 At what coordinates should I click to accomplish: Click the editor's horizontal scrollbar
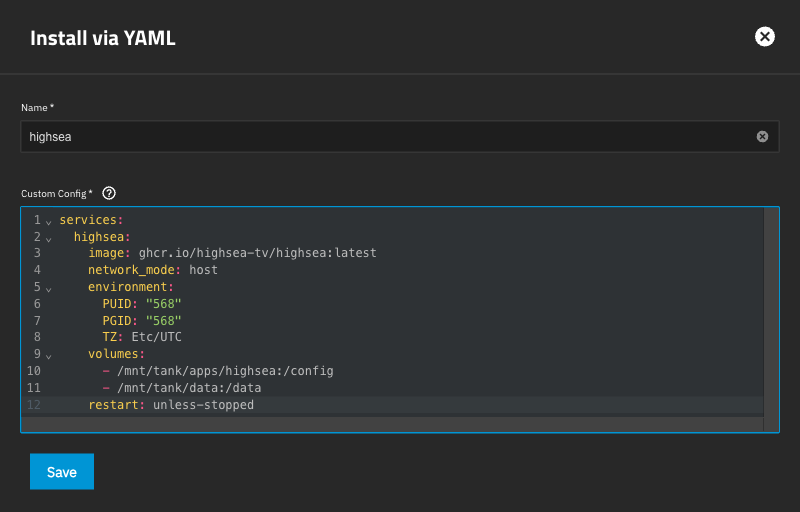392,424
